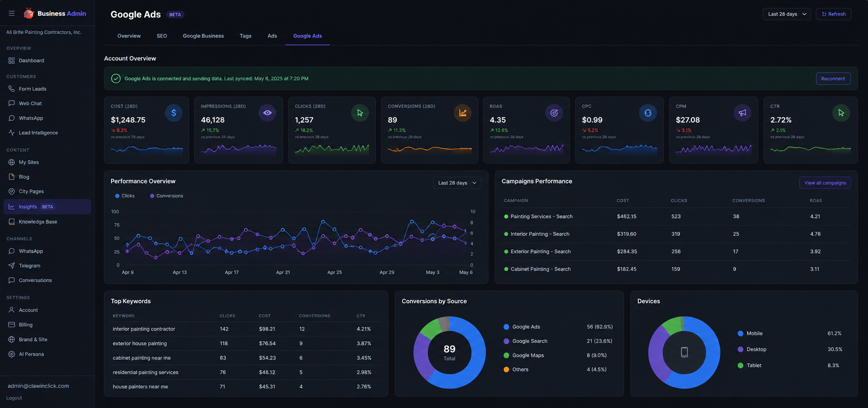Click the Brand & Site globe icon
This screenshot has width=868, height=408.
click(x=11, y=340)
